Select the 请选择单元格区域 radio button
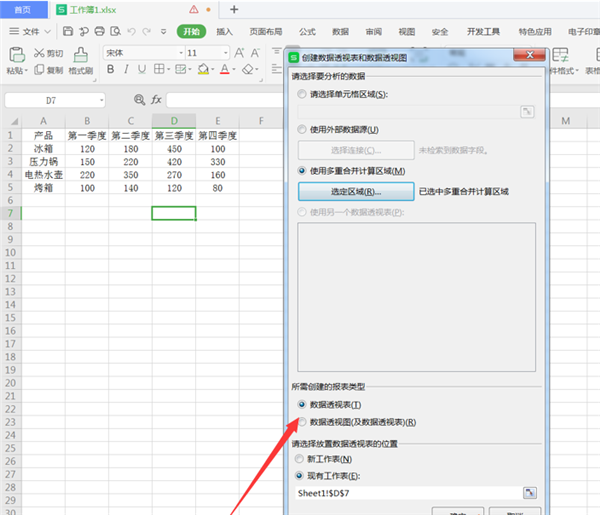 click(303, 94)
